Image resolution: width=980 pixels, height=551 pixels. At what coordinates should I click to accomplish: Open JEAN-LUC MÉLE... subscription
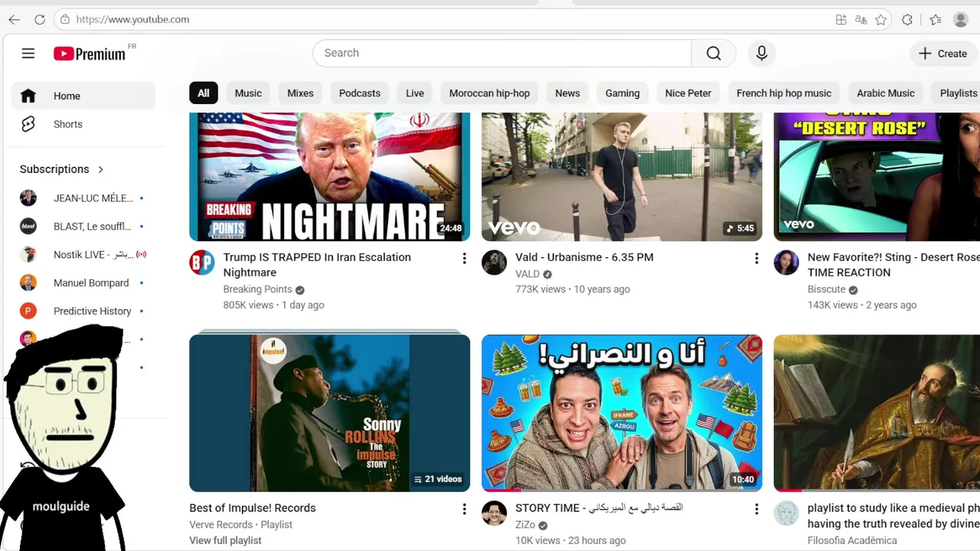tap(83, 198)
